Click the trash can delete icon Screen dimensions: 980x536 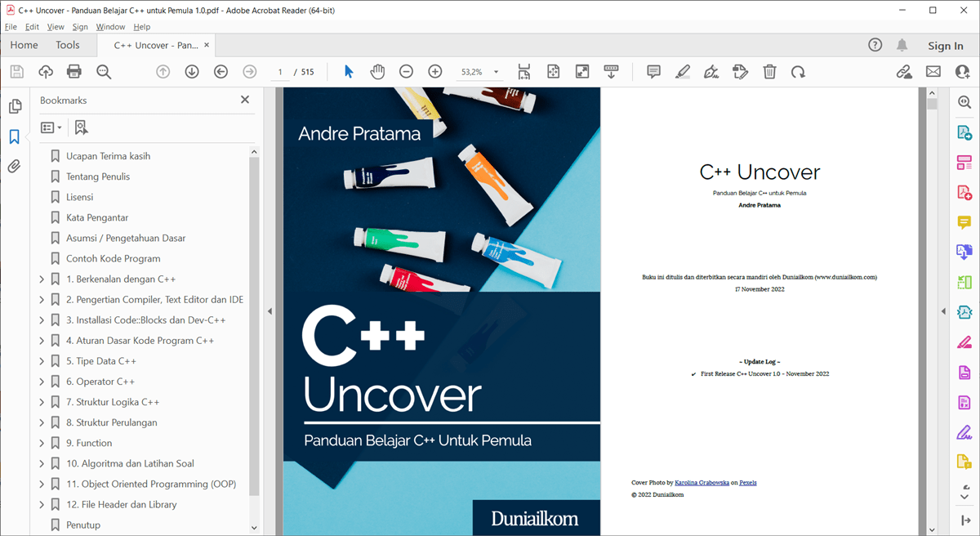click(x=769, y=72)
